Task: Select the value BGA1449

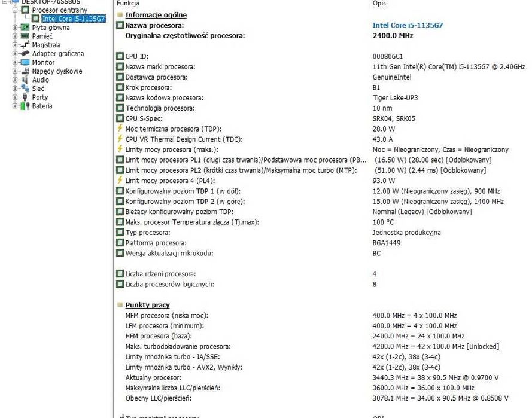Action: coord(387,243)
